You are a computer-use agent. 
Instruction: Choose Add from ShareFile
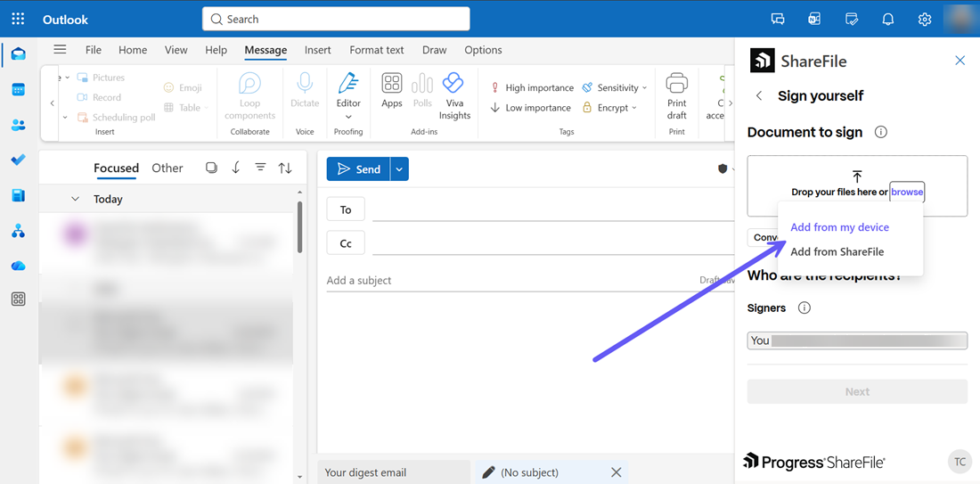click(837, 252)
